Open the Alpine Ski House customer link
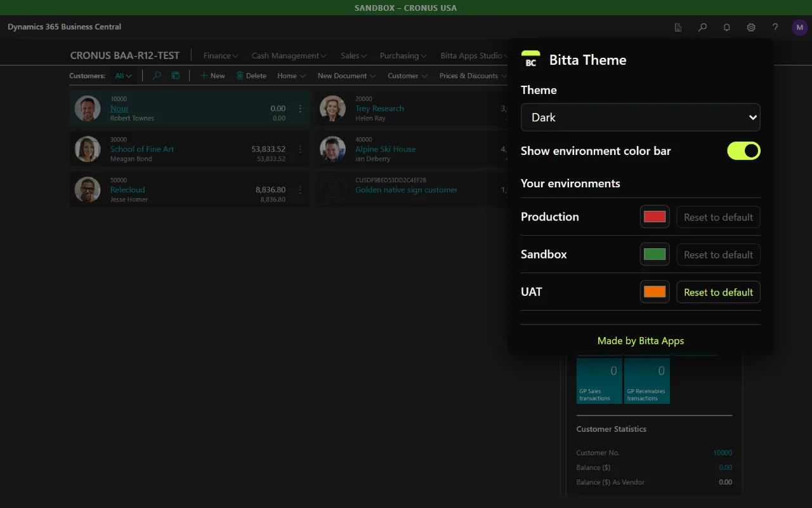Screen dimensions: 812x508 (x=386, y=149)
